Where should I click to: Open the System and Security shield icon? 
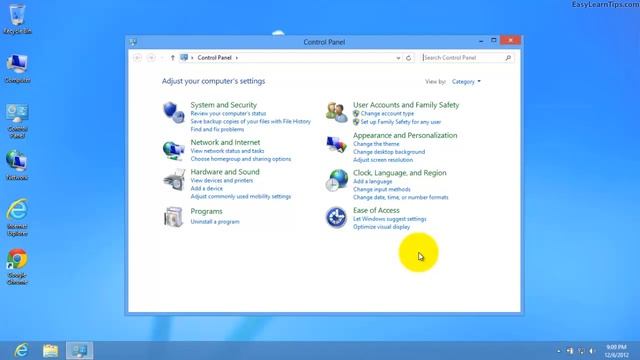pyautogui.click(x=173, y=112)
